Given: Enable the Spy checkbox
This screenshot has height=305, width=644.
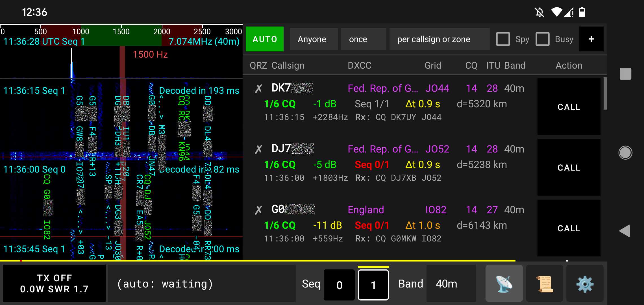Looking at the screenshot, I should coord(503,39).
